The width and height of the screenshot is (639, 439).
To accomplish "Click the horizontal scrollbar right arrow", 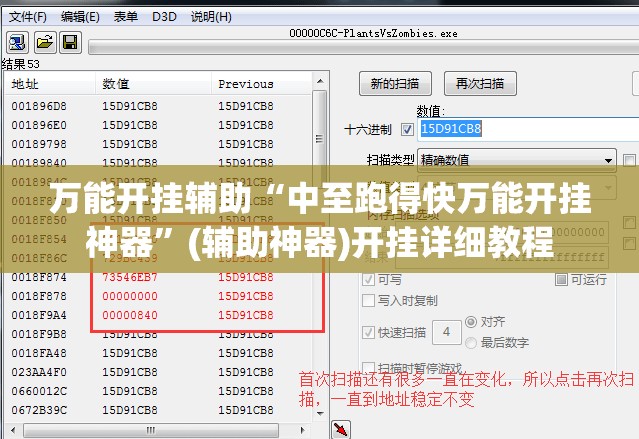I will coord(302,430).
